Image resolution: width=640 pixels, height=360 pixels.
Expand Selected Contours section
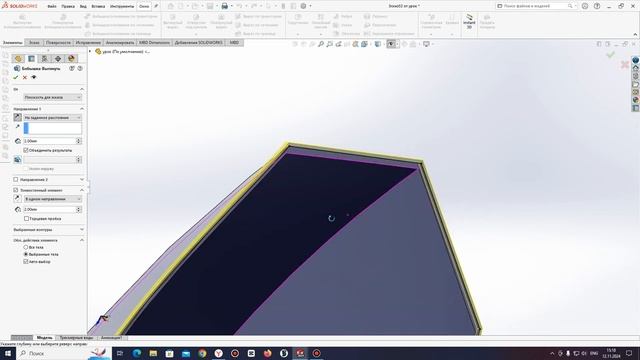(82, 229)
